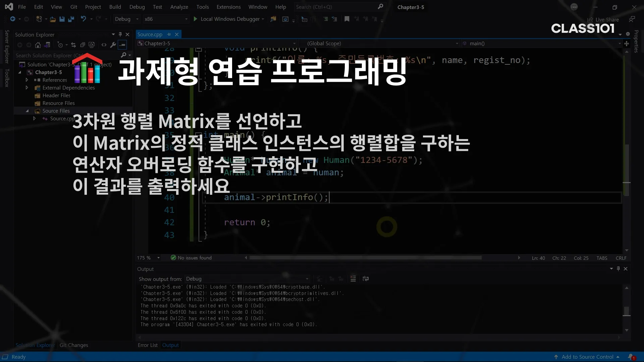Screen dimensions: 644x362
Task: Expand the References tree node
Action: (x=27, y=80)
